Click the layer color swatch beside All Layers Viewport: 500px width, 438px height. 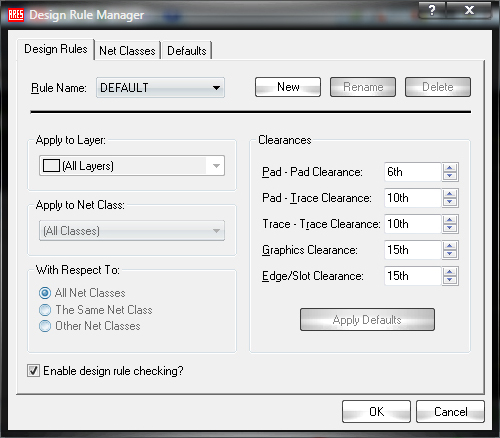tap(51, 165)
